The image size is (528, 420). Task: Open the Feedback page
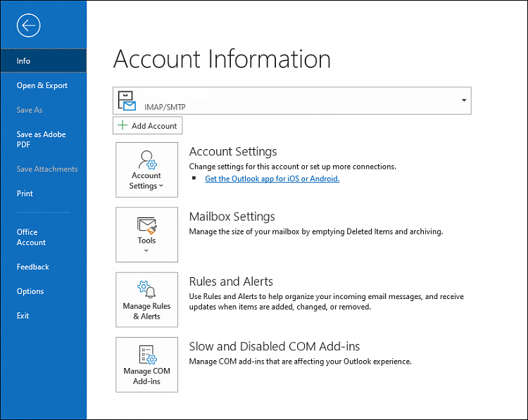click(x=32, y=267)
